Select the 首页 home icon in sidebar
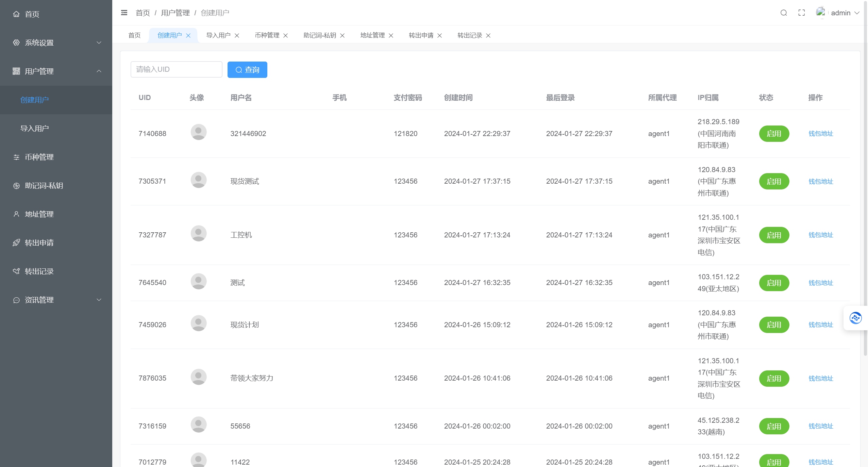 click(17, 14)
